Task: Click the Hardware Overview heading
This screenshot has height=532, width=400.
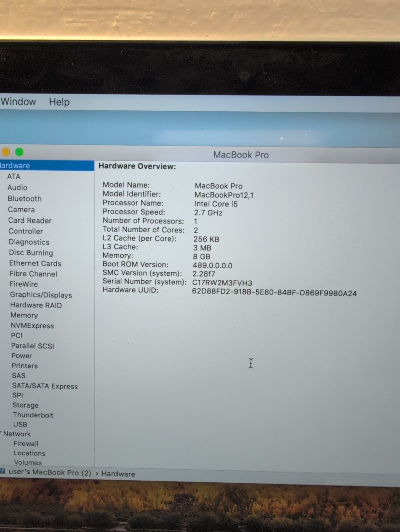Action: [x=137, y=166]
